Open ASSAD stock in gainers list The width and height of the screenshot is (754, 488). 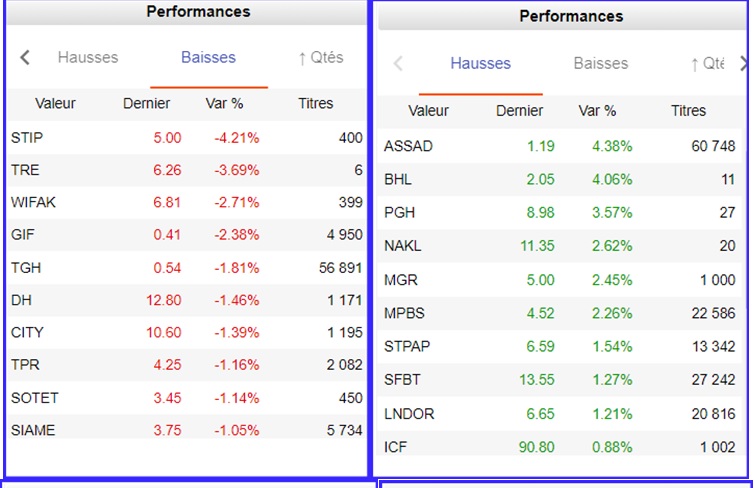click(408, 146)
